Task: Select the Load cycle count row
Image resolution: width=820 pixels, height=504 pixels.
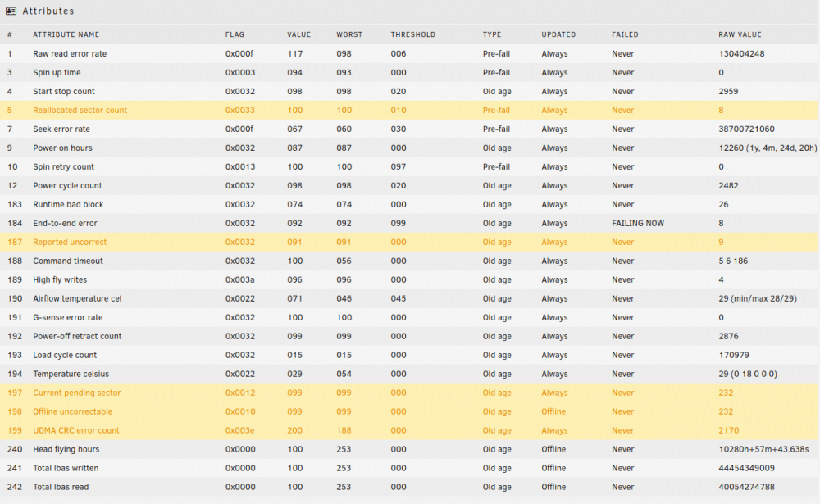Action: [x=409, y=355]
